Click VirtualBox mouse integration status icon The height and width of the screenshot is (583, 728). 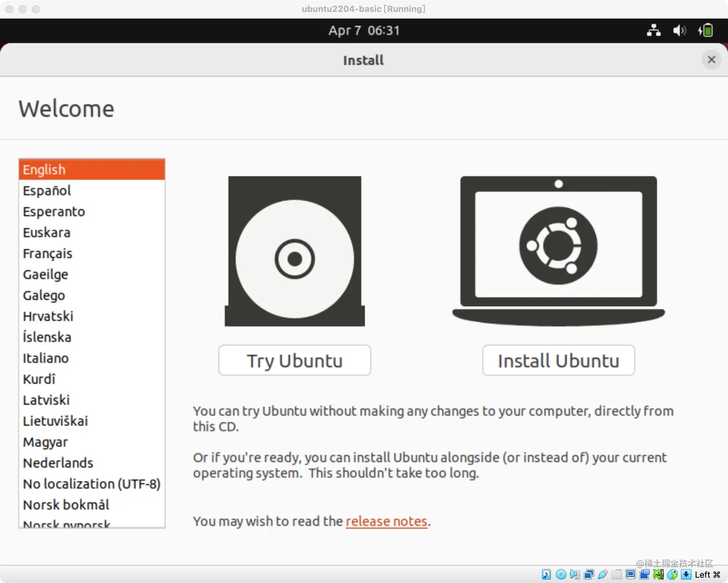point(673,574)
